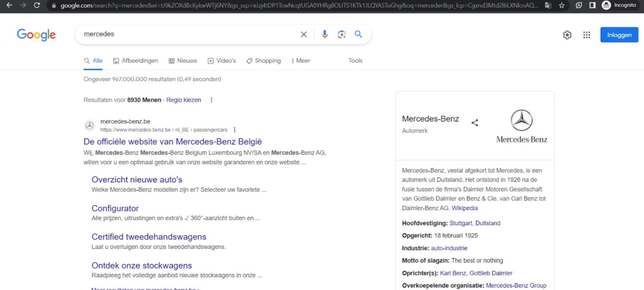Open the Tools search options

click(356, 61)
